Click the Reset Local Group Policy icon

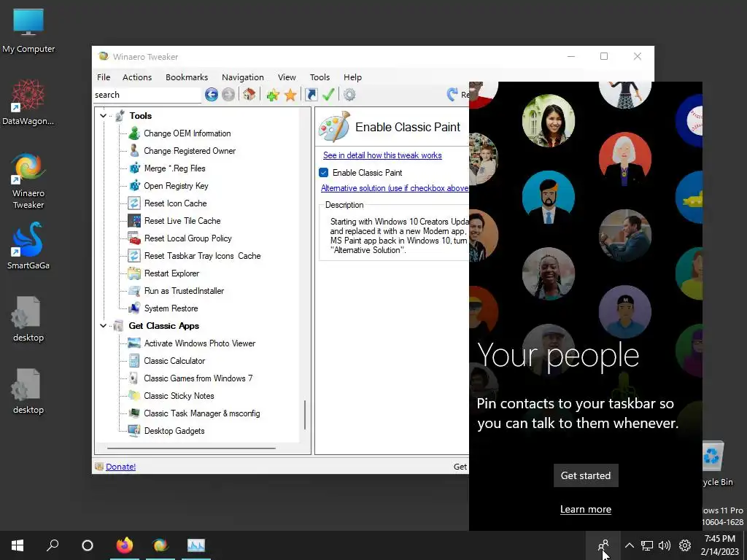point(134,238)
